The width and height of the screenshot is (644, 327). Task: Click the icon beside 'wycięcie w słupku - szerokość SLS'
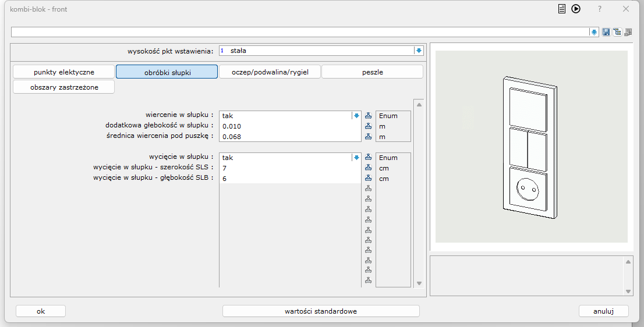click(x=368, y=168)
